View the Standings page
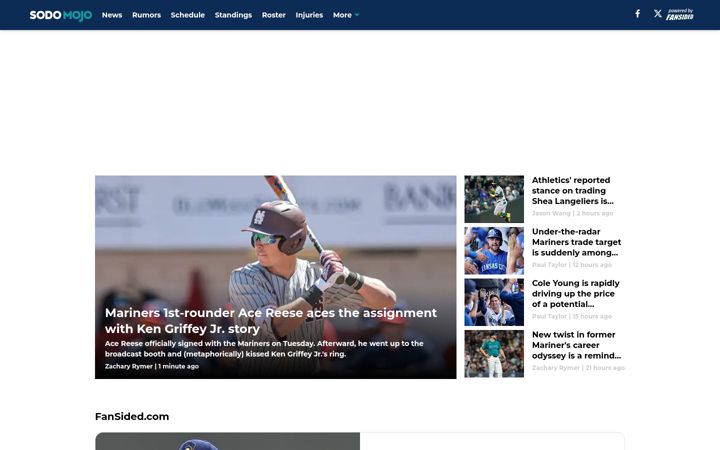 point(233,15)
